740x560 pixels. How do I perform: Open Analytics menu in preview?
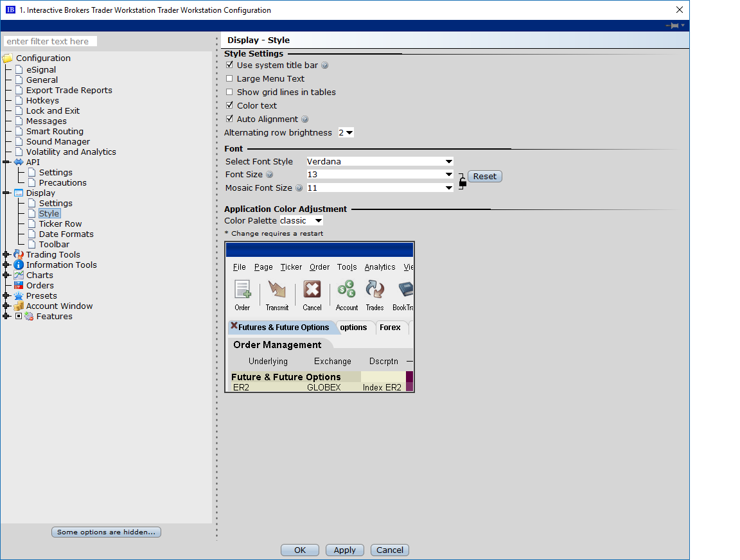pyautogui.click(x=380, y=267)
